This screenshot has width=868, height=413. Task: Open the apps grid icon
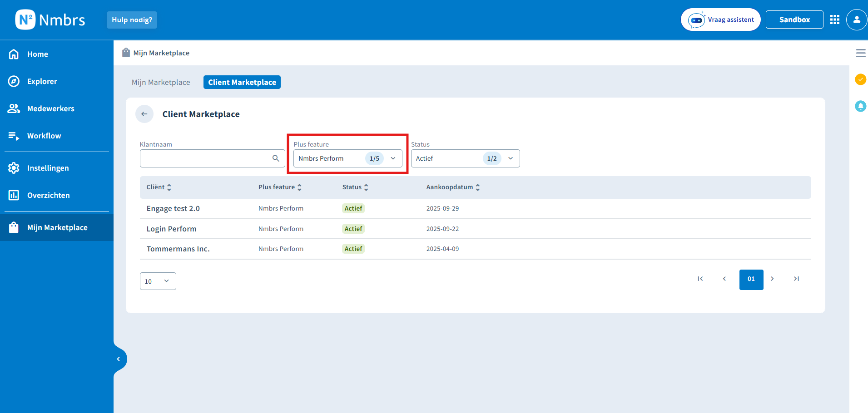834,20
